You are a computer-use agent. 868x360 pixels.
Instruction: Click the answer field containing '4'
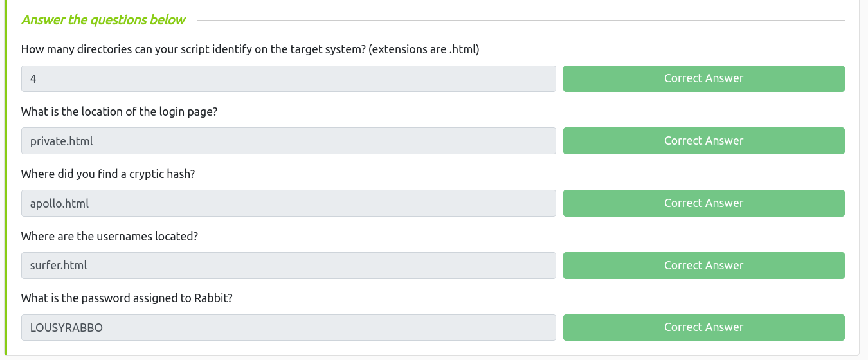click(x=288, y=78)
